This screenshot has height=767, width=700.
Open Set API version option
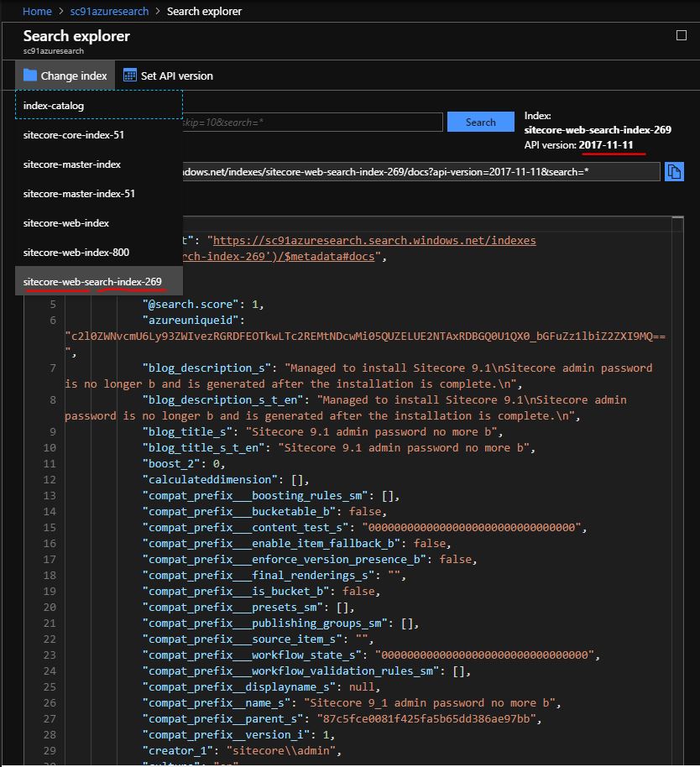click(x=168, y=76)
